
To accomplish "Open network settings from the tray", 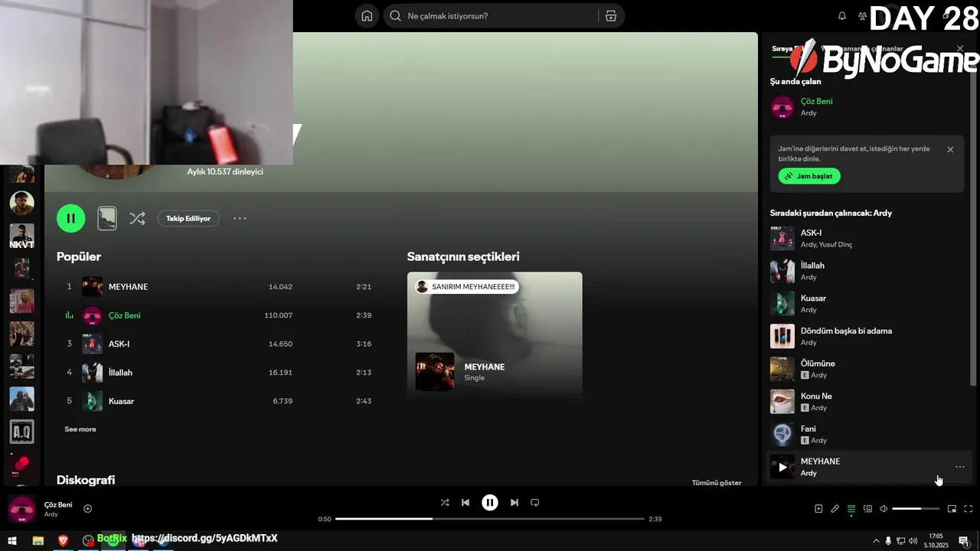I will click(x=900, y=541).
